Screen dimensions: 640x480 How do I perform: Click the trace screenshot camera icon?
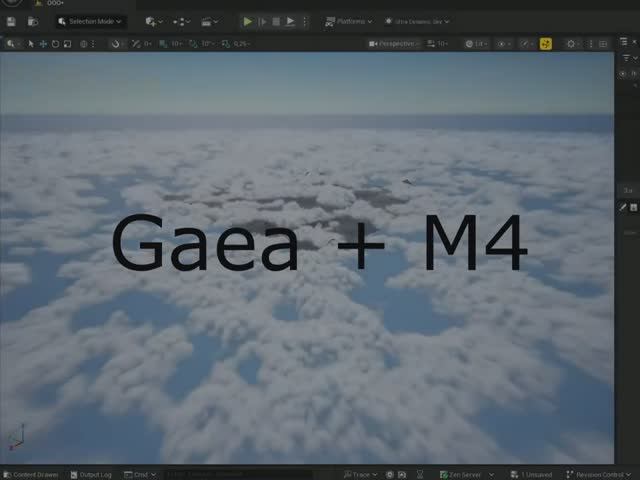click(402, 475)
